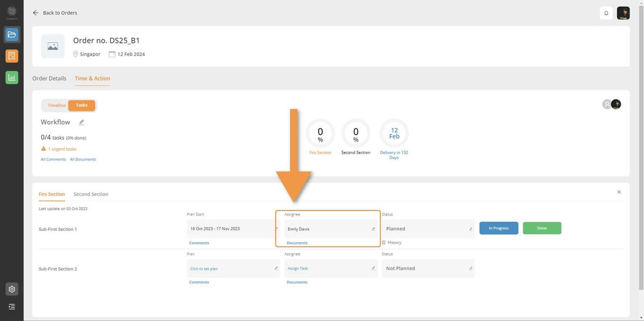Image resolution: width=644 pixels, height=321 pixels.
Task: Edit Workflow name with pencil icon
Action: (82, 122)
